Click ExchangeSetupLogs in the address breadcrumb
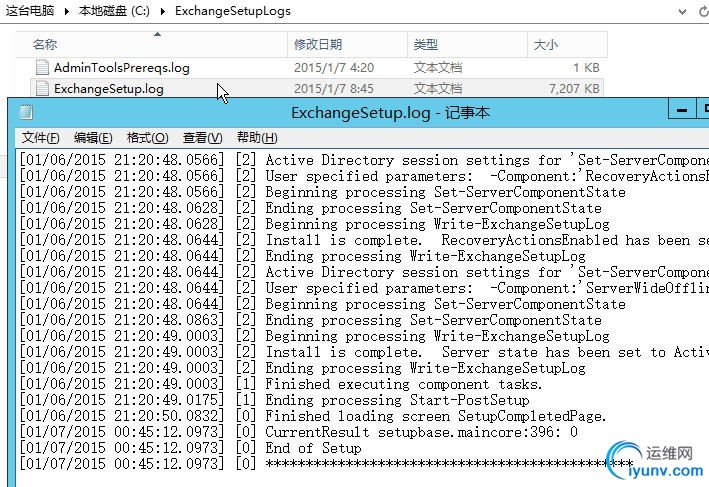The width and height of the screenshot is (709, 487). [x=233, y=11]
